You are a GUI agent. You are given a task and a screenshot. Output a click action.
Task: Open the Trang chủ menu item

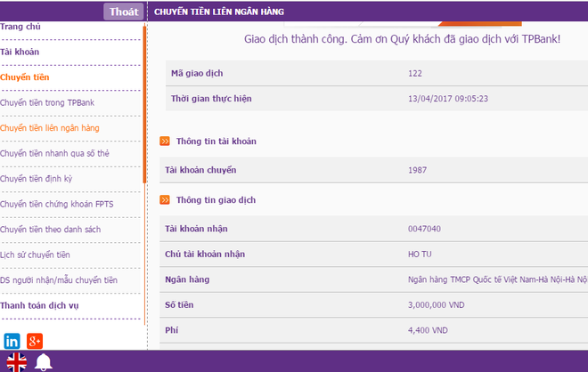click(x=20, y=28)
